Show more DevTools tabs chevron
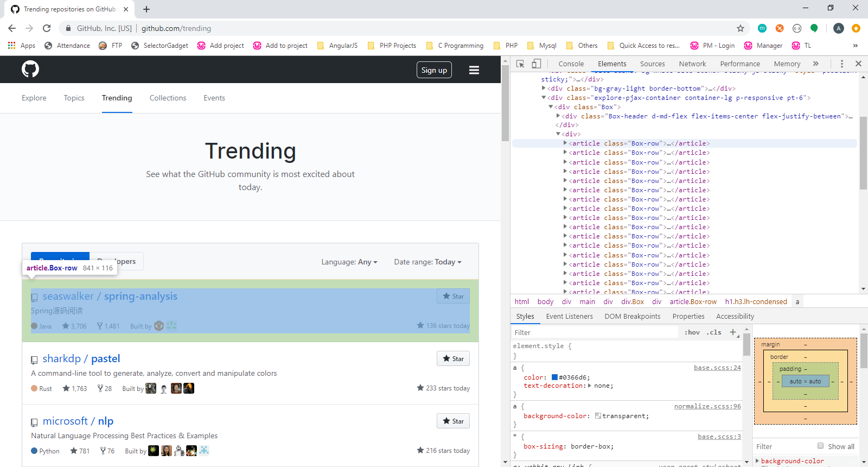This screenshot has width=868, height=467. (x=815, y=64)
